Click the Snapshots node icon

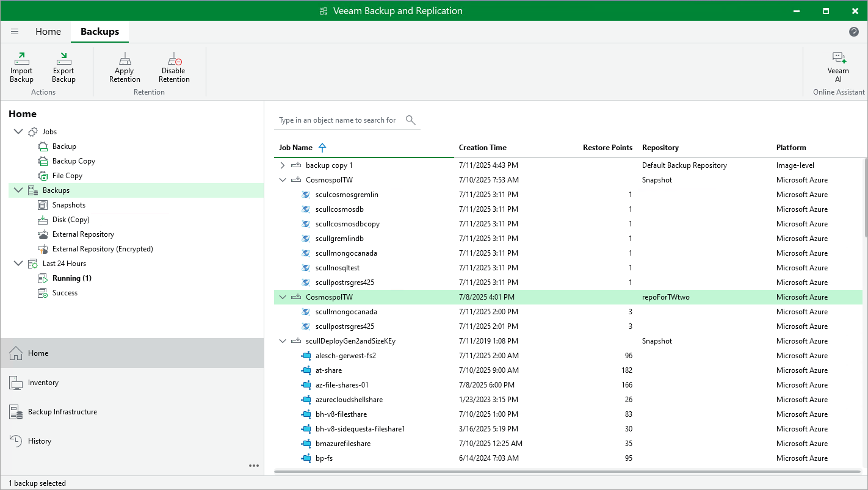click(43, 205)
